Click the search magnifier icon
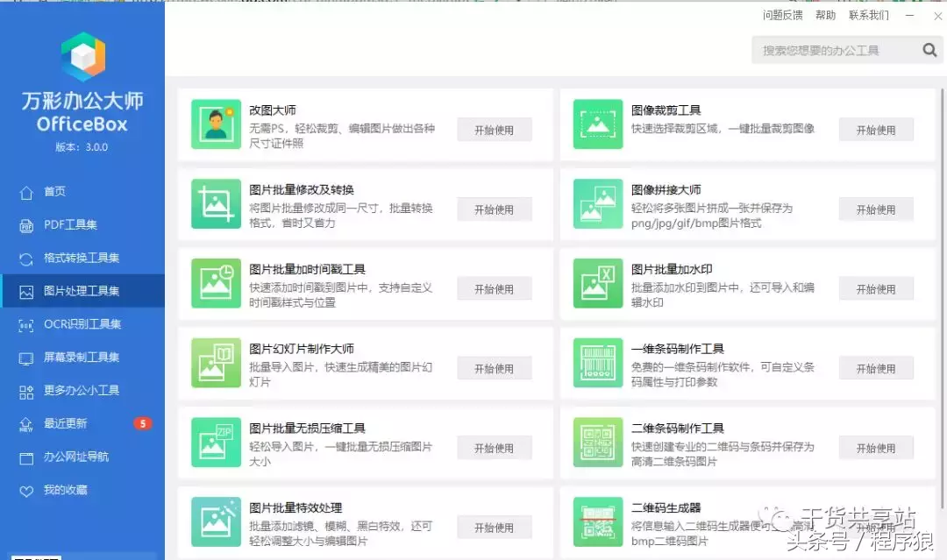 pyautogui.click(x=929, y=50)
